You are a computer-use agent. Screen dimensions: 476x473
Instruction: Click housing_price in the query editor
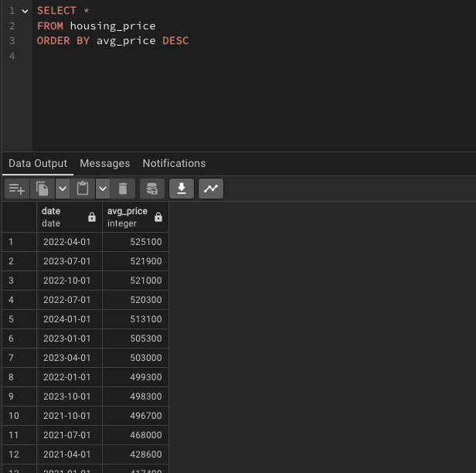[113, 26]
